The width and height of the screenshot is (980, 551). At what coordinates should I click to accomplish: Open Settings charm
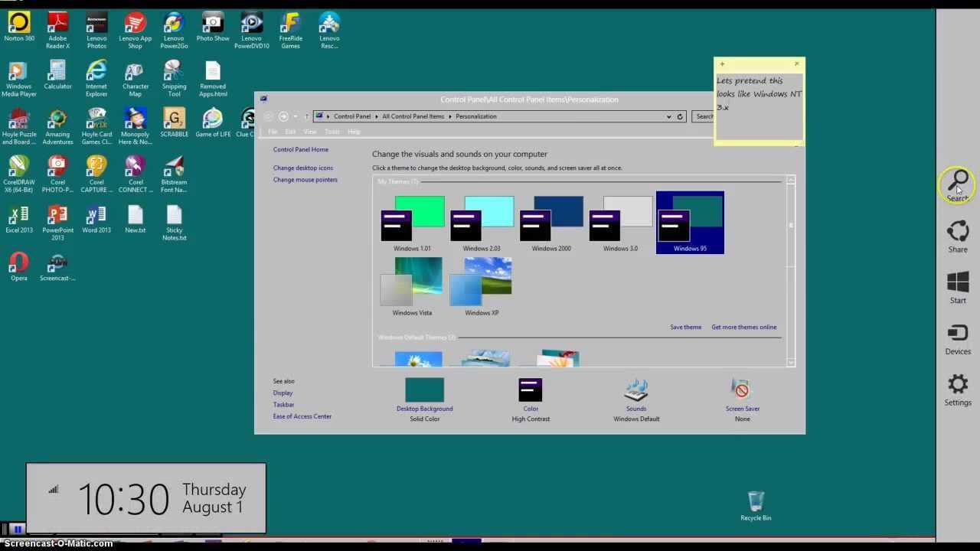tap(958, 390)
